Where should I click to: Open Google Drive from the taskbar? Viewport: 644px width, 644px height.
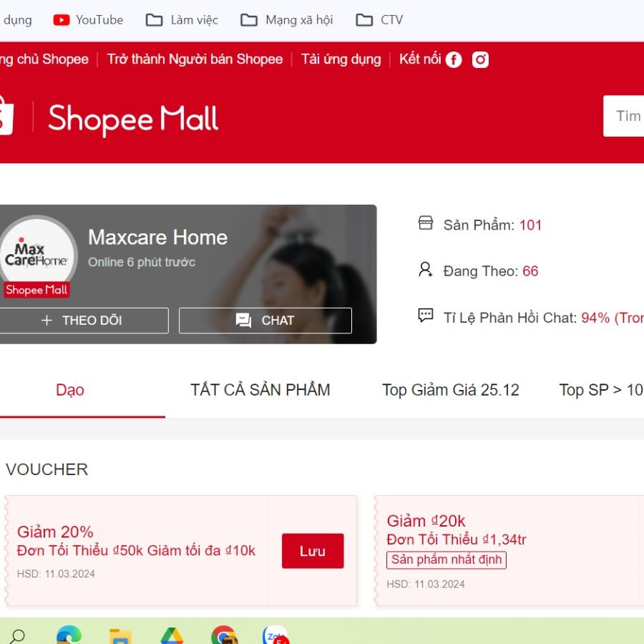(x=172, y=635)
